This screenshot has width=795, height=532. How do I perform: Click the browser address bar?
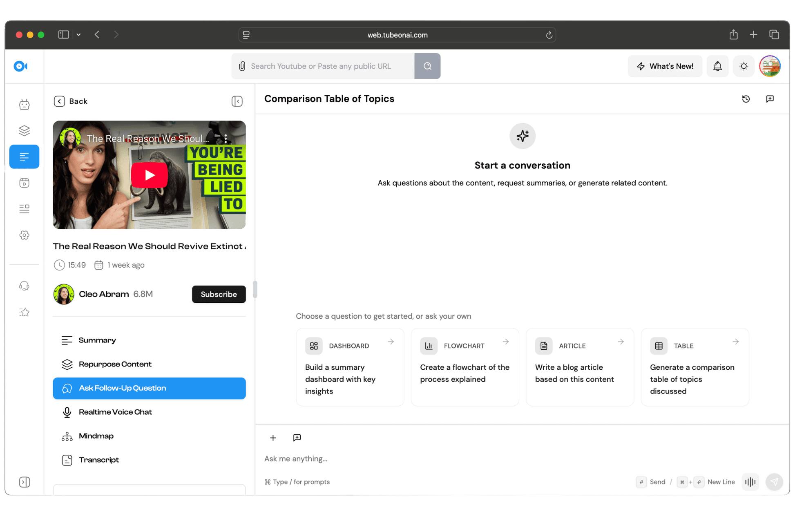[x=397, y=35]
